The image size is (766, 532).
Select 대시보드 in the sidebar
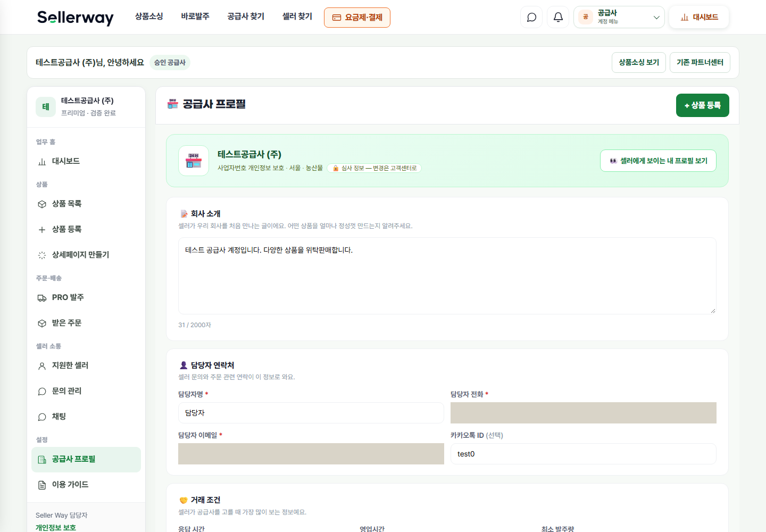point(86,161)
